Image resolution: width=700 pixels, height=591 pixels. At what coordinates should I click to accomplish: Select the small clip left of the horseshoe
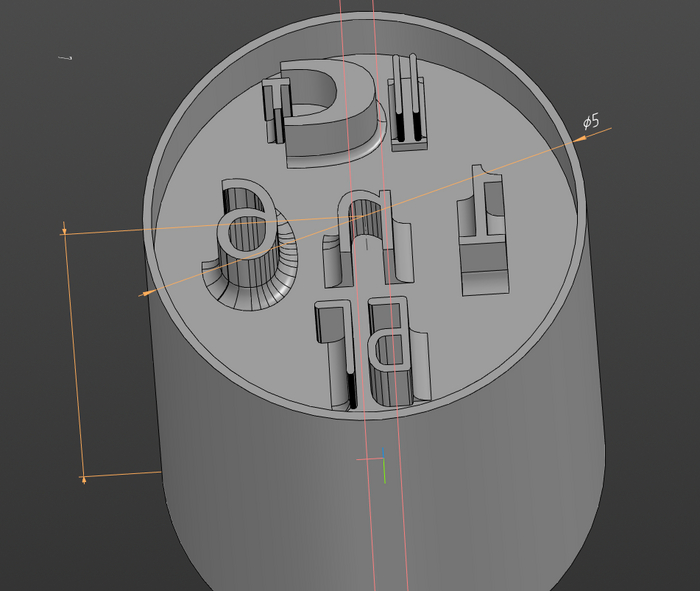274,110
